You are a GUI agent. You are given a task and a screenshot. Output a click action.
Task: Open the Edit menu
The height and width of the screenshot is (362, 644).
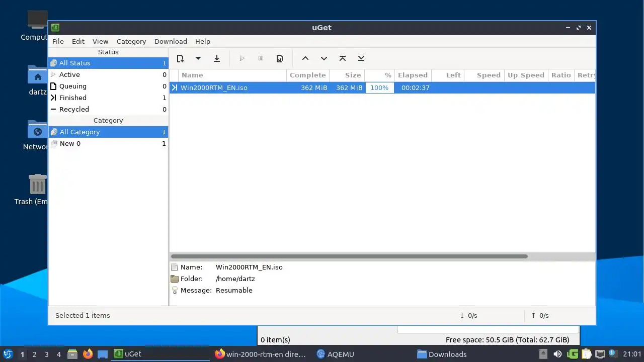(x=78, y=41)
